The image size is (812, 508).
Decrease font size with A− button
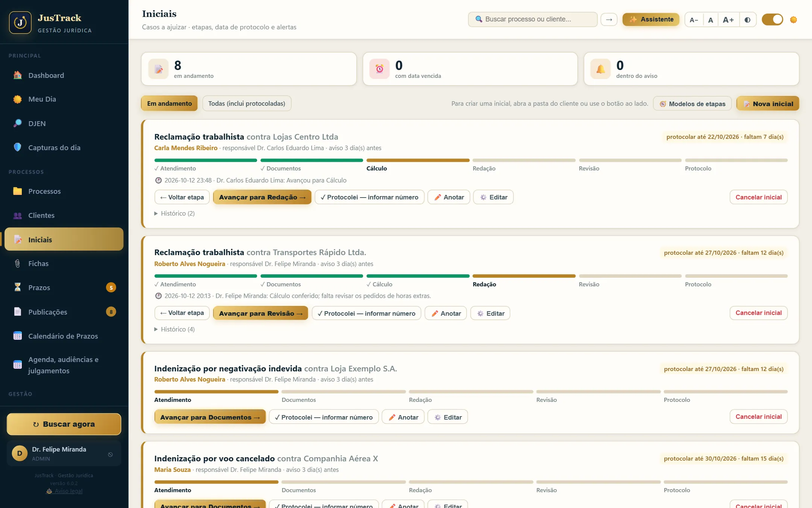pyautogui.click(x=694, y=20)
